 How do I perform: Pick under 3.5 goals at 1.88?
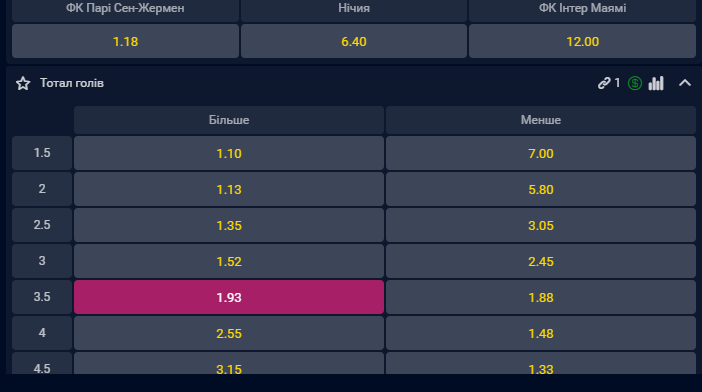click(541, 297)
